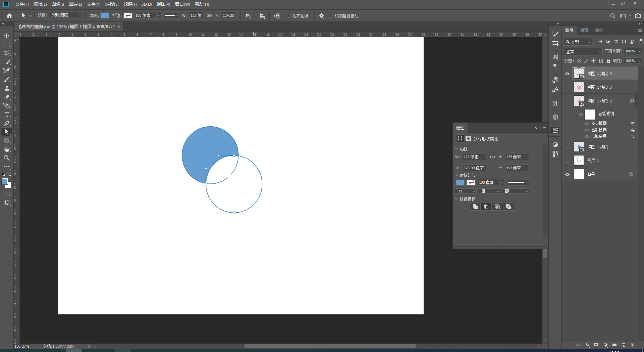
Task: Show the 椭圆 1 拷贝 3 layer
Action: coord(567,87)
